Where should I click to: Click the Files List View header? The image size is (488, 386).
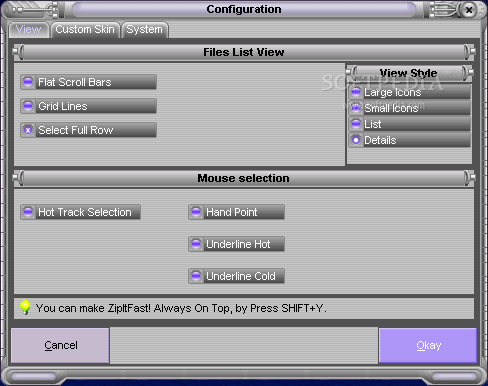point(244,52)
